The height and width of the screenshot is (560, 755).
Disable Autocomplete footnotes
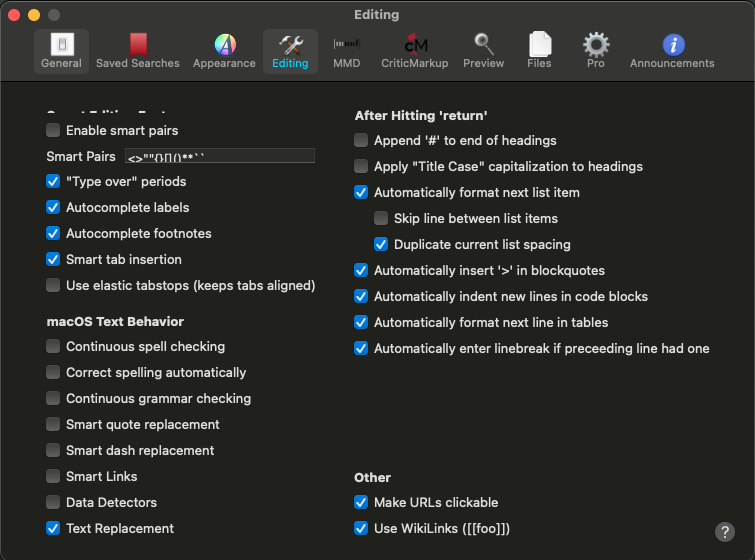coord(53,234)
